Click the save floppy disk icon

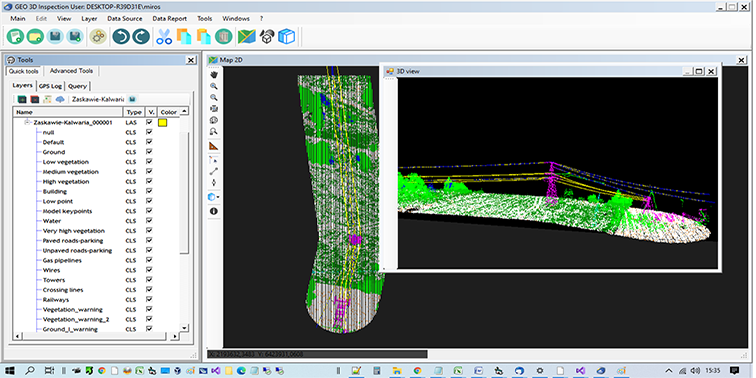pos(55,36)
